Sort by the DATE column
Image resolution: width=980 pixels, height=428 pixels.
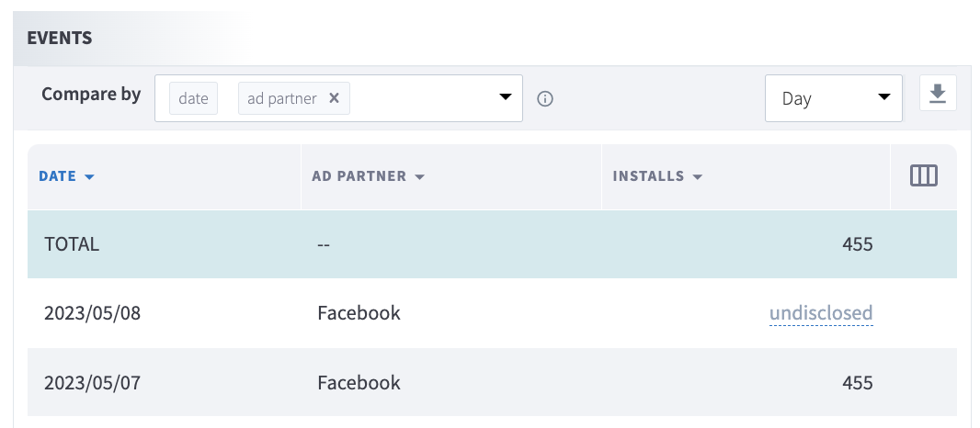click(x=66, y=176)
